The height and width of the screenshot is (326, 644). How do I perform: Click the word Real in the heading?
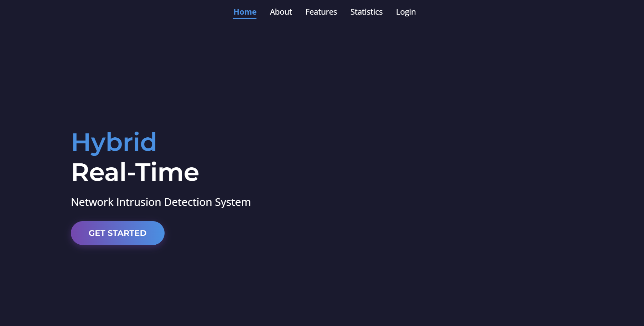pyautogui.click(x=99, y=172)
